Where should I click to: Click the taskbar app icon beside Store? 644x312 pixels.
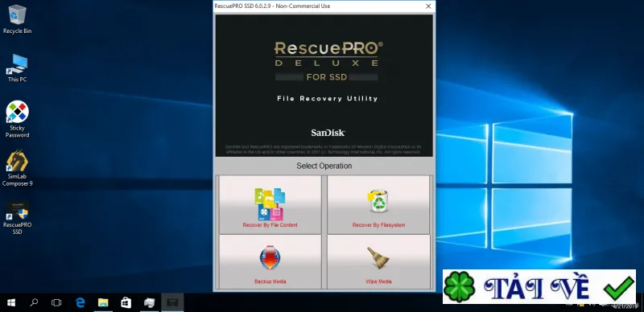click(x=149, y=303)
